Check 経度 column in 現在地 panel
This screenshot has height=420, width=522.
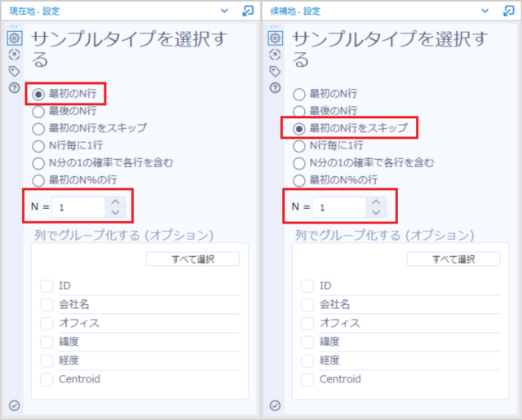46,360
